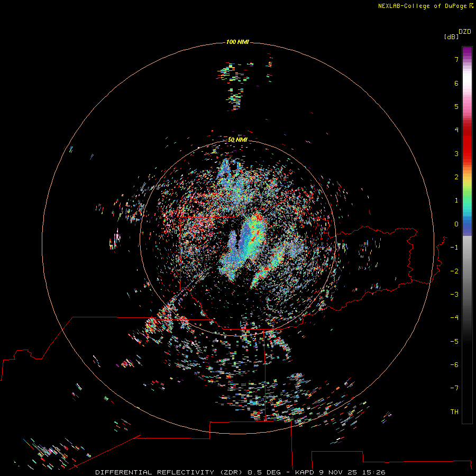Click the [dB] unit label

[x=451, y=36]
